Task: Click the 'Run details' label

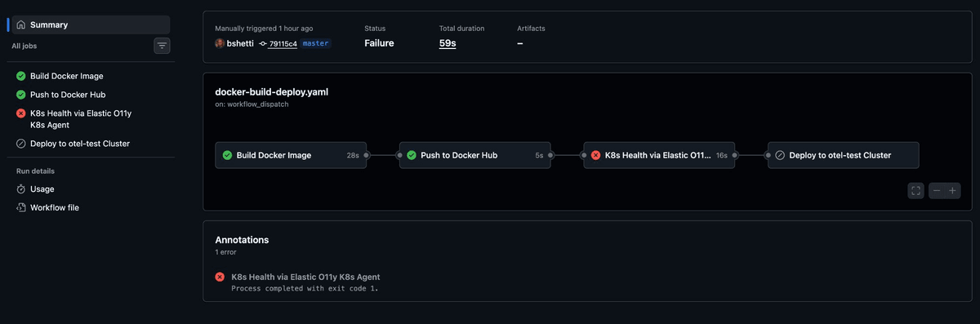Action: (36, 171)
